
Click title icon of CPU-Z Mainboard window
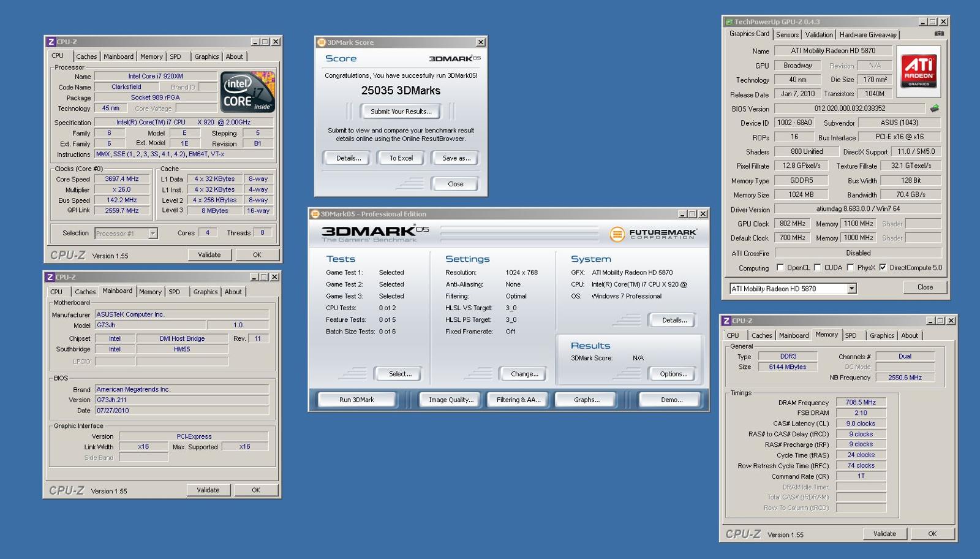click(x=50, y=277)
